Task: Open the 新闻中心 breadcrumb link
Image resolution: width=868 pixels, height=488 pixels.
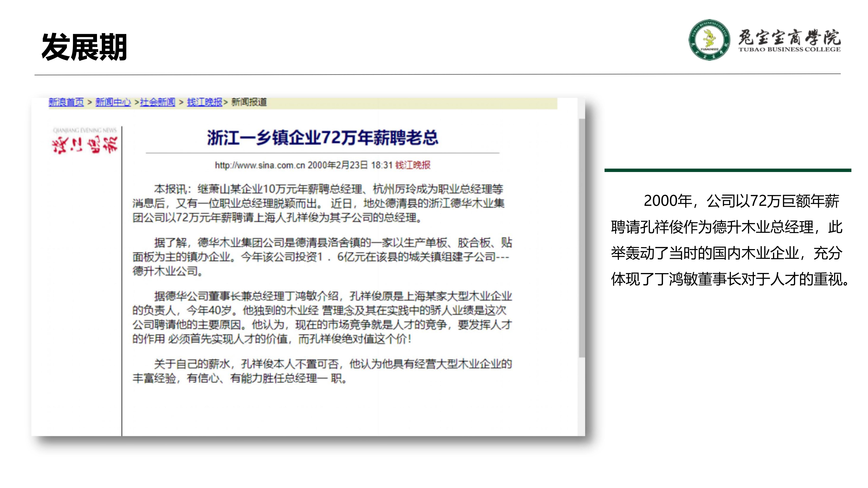Action: 113,102
